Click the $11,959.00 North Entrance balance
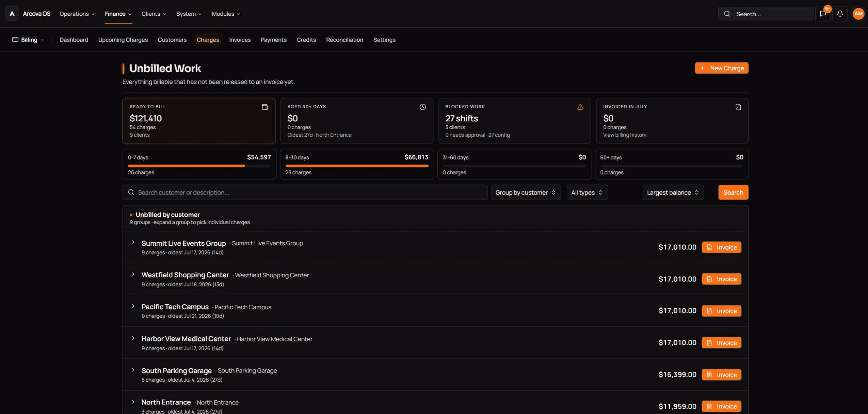This screenshot has width=868, height=414. (x=677, y=406)
